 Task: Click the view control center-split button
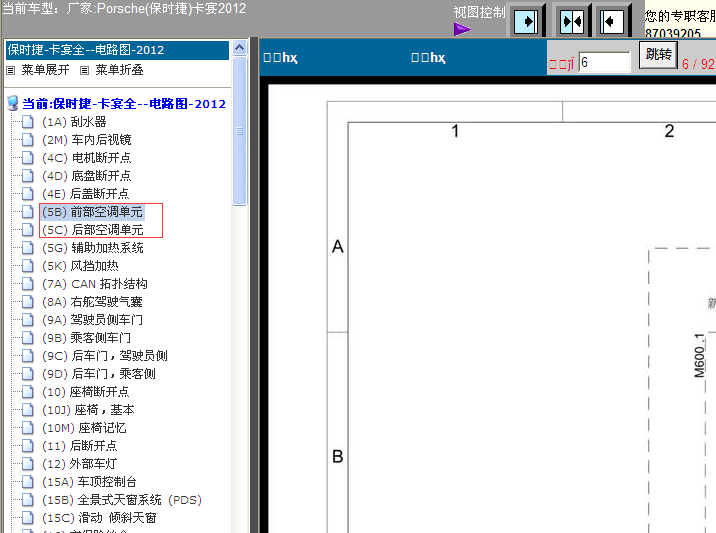(572, 21)
